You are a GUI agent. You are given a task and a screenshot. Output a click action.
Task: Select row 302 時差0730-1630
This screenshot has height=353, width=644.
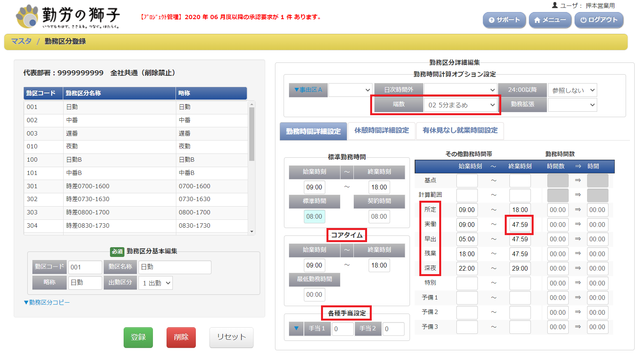click(136, 199)
